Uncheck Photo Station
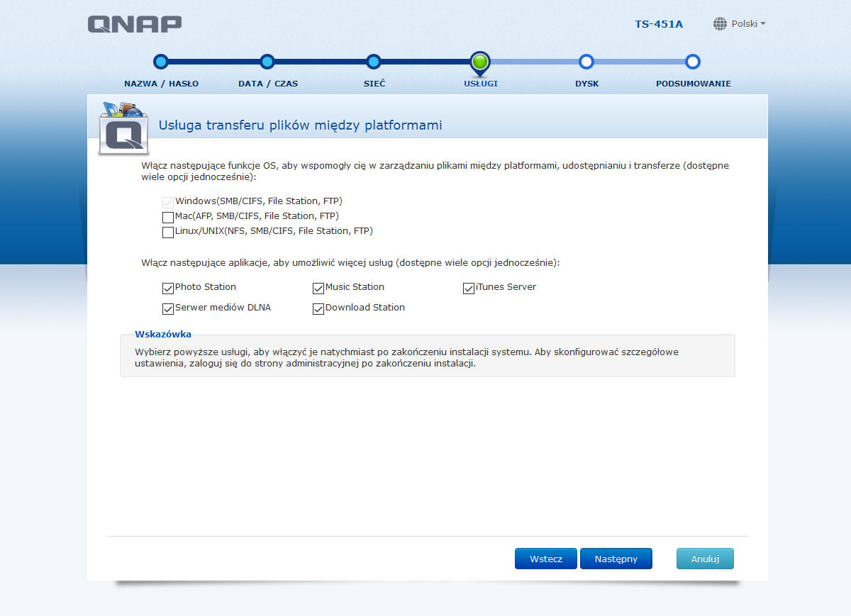 coord(168,289)
